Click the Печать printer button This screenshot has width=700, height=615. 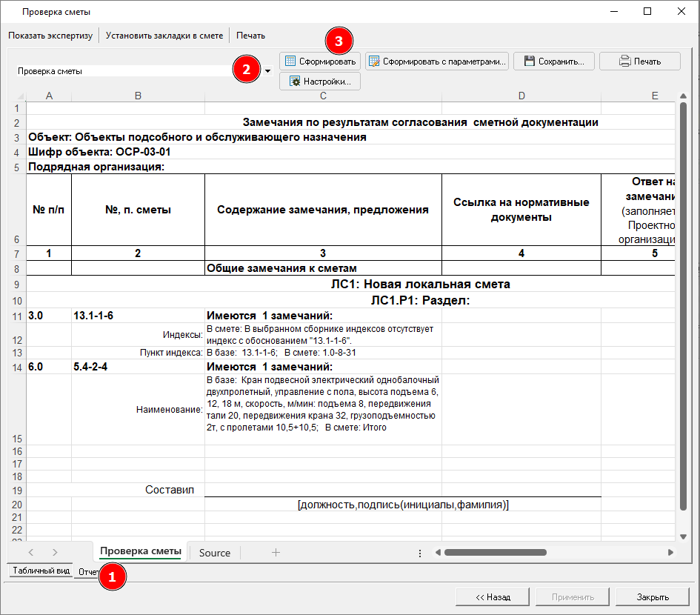[x=639, y=61]
